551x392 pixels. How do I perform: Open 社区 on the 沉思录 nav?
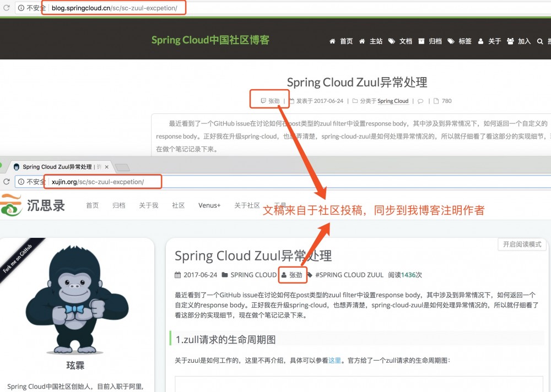coord(178,205)
